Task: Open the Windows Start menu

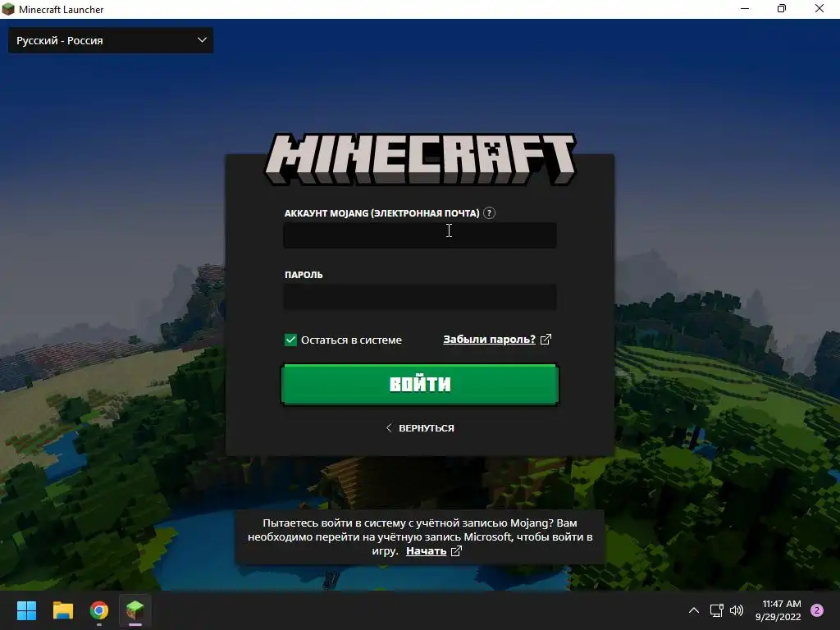Action: pyautogui.click(x=26, y=610)
